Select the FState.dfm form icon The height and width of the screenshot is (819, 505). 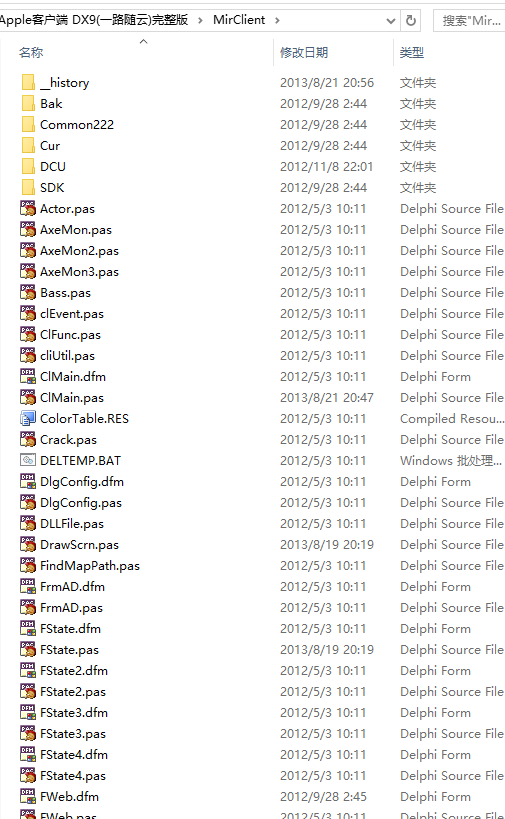pos(28,628)
